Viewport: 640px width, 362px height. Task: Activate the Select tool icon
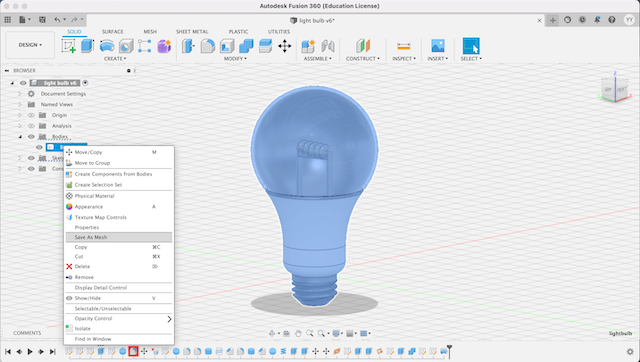[471, 46]
